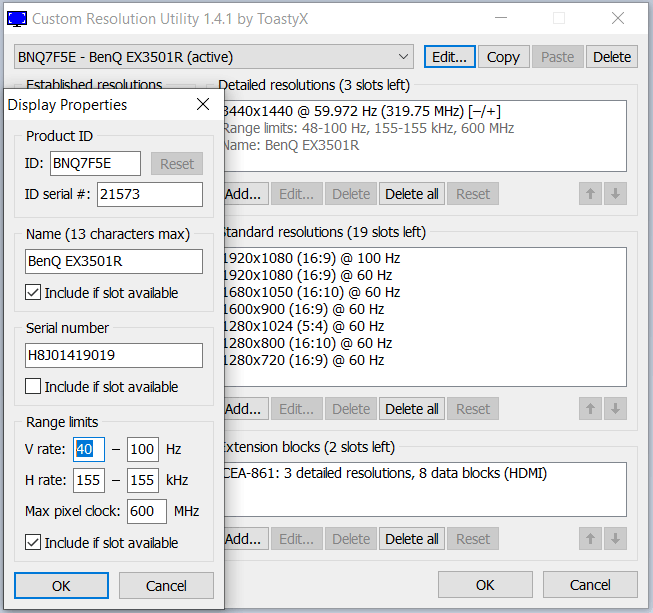Click Delete under standard resolutions
The height and width of the screenshot is (613, 653).
tap(351, 409)
